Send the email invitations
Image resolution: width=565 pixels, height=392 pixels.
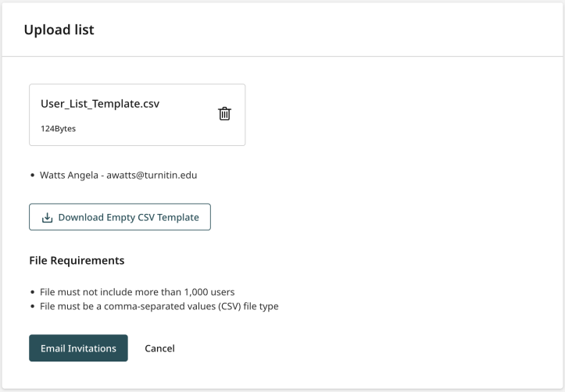point(79,348)
